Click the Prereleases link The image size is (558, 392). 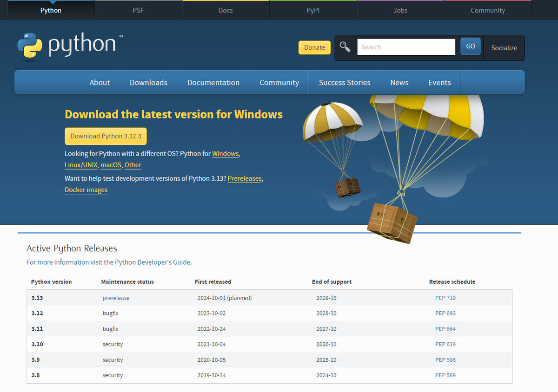[245, 178]
